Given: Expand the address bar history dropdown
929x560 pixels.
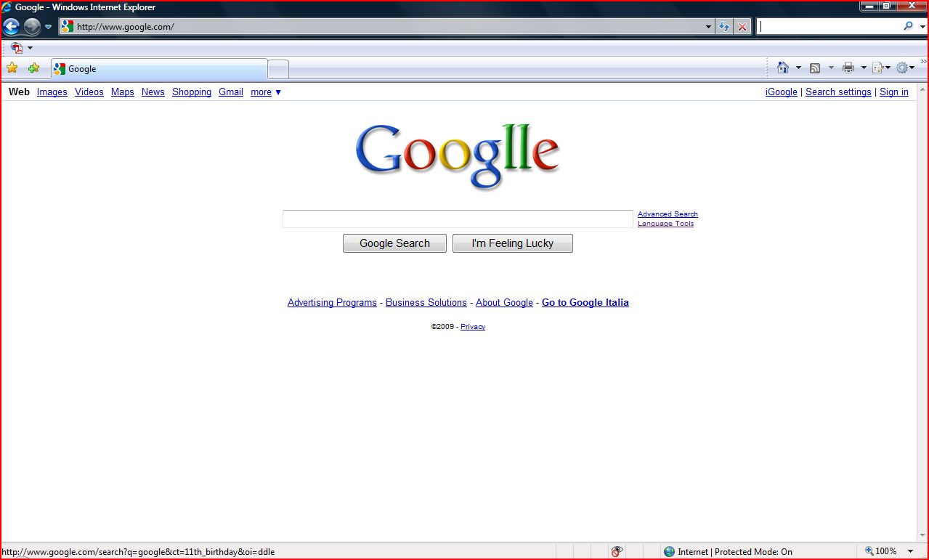Looking at the screenshot, I should pos(707,26).
